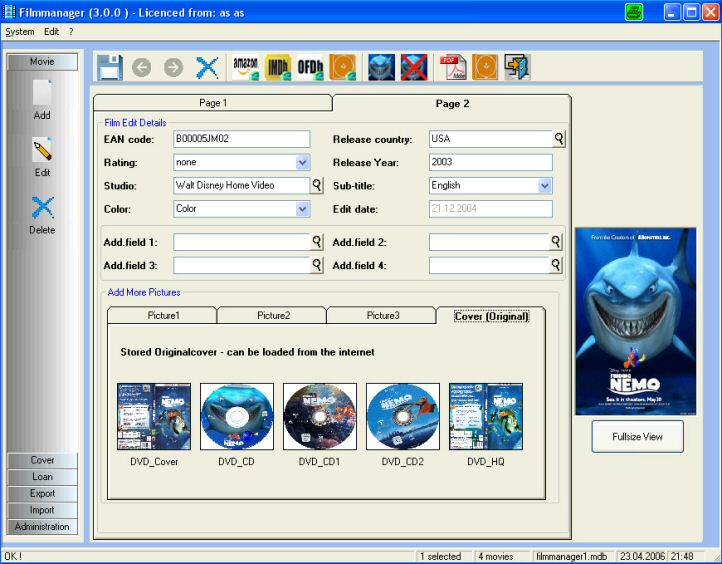Screen dimensions: 722x564
Task: Click the Amazon lookup toolbar icon
Action: click(245, 67)
